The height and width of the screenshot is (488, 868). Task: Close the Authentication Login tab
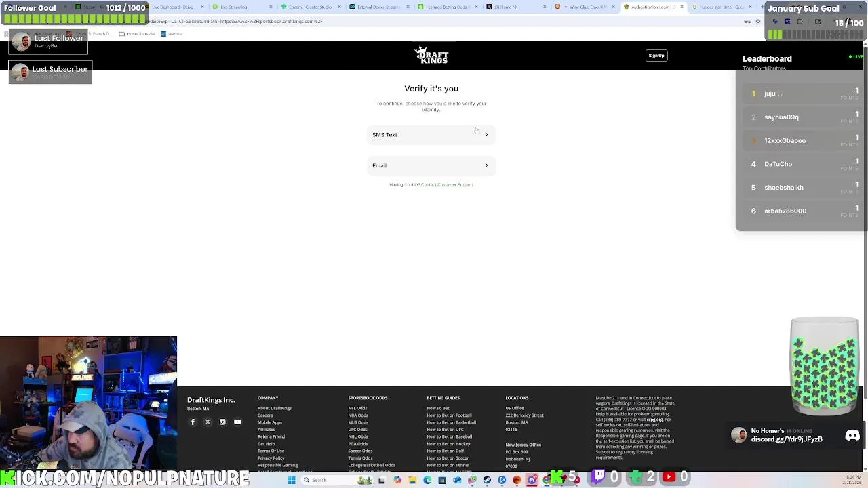pos(682,7)
